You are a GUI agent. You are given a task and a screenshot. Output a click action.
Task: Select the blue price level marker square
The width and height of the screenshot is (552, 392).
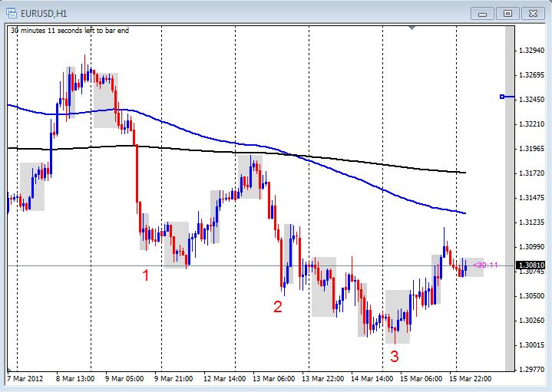point(502,97)
